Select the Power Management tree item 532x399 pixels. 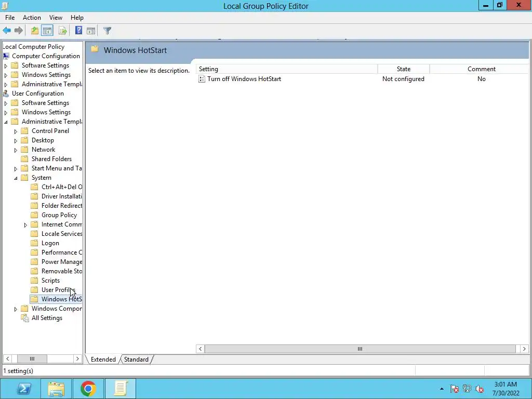tap(62, 262)
